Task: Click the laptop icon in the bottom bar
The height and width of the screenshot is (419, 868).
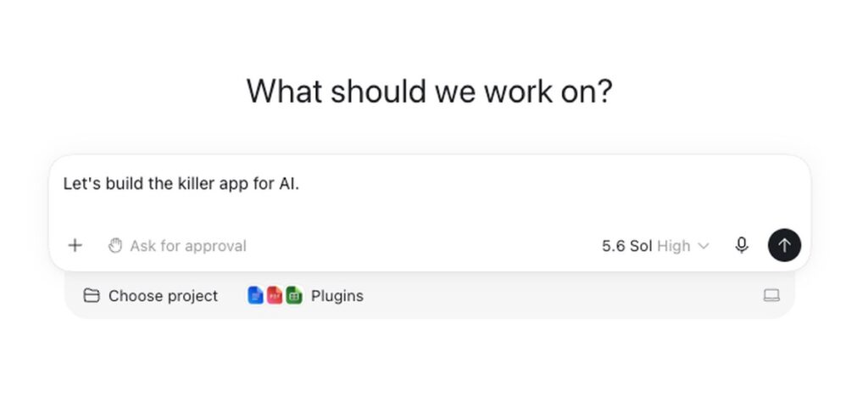Action: [x=771, y=296]
